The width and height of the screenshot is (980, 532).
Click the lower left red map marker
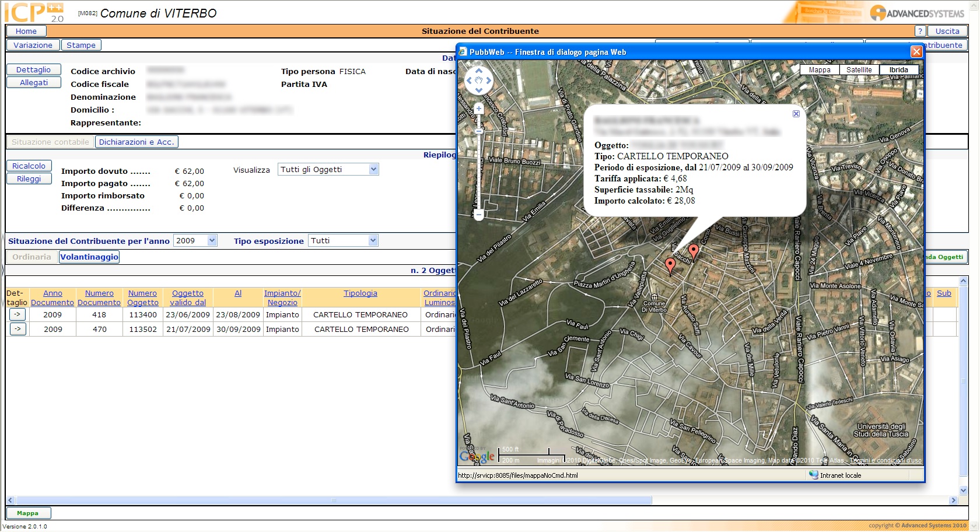(x=670, y=265)
